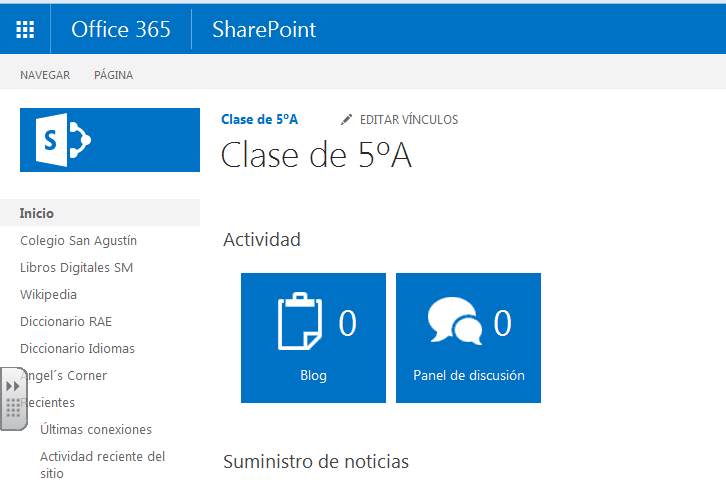
Task: Open the PÁGINA ribbon tab
Action: (x=113, y=75)
